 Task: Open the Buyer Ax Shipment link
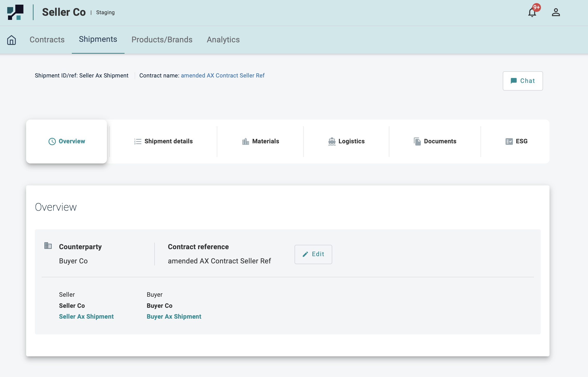coord(174,317)
